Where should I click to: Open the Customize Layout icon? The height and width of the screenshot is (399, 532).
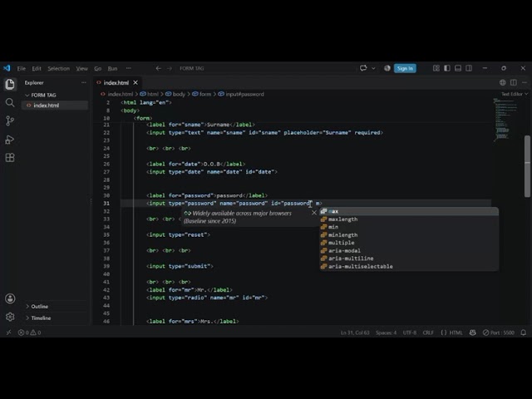point(436,68)
